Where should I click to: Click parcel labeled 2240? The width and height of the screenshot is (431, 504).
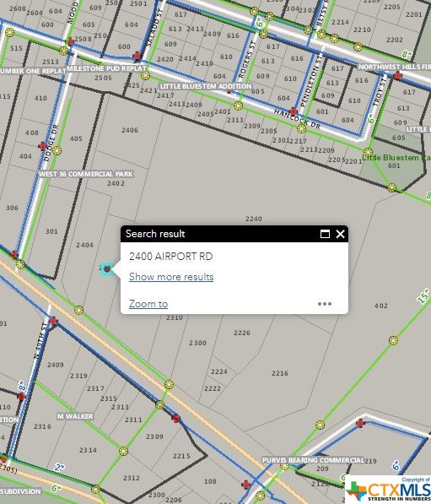[x=254, y=219]
